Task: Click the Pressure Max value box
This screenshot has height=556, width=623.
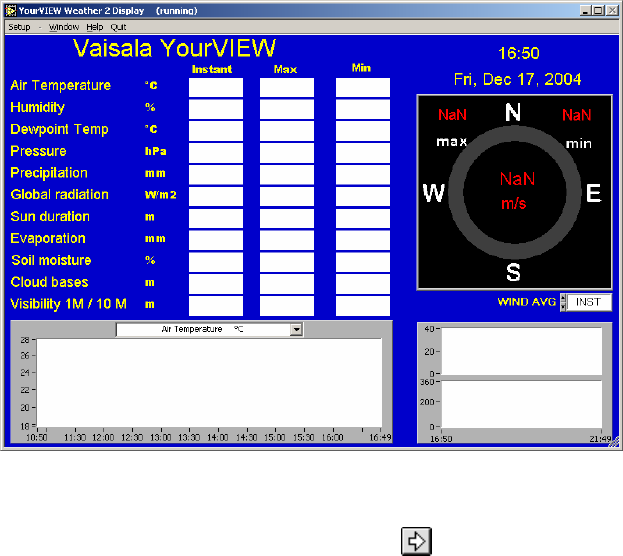Action: point(287,153)
